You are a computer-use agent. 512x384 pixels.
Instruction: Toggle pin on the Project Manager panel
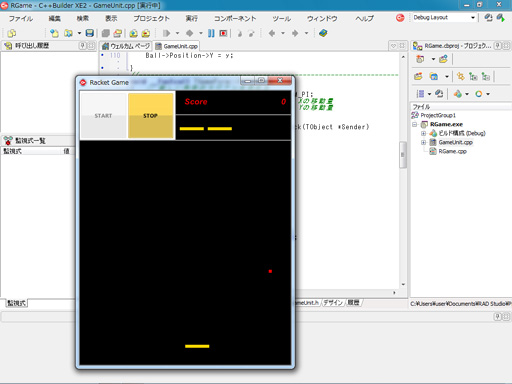pos(497,46)
